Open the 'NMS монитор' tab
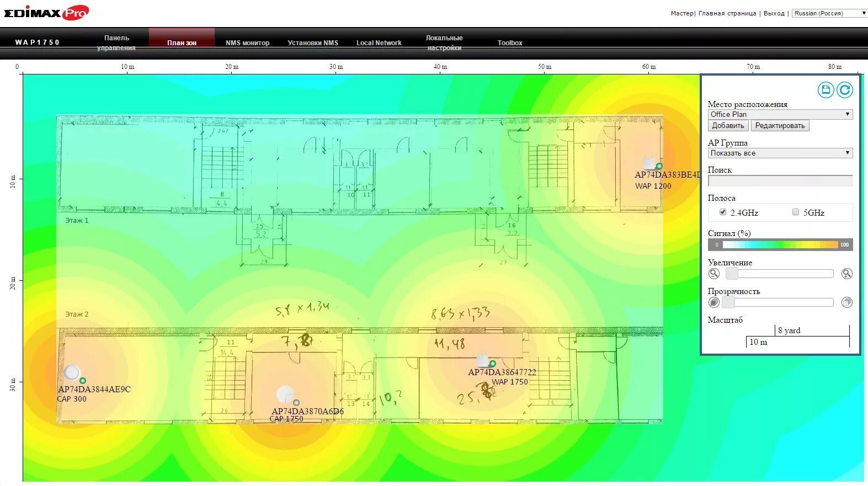This screenshot has width=868, height=486. [248, 43]
